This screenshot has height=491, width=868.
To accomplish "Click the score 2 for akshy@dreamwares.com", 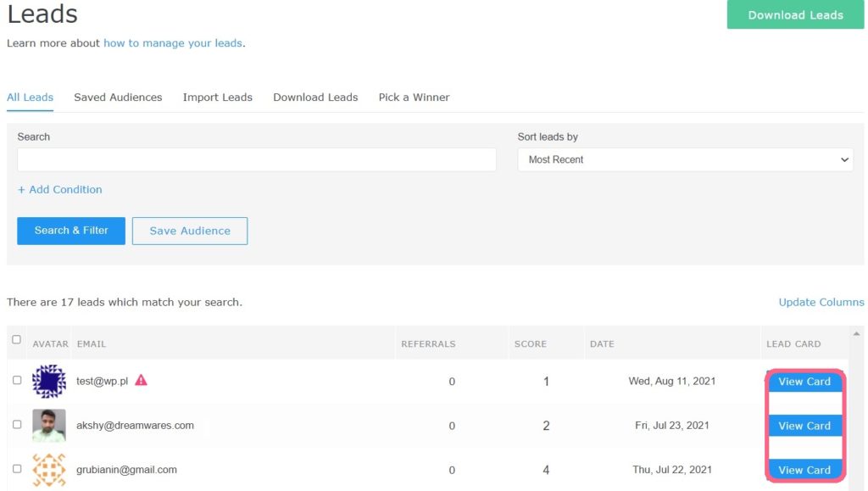I will [546, 426].
